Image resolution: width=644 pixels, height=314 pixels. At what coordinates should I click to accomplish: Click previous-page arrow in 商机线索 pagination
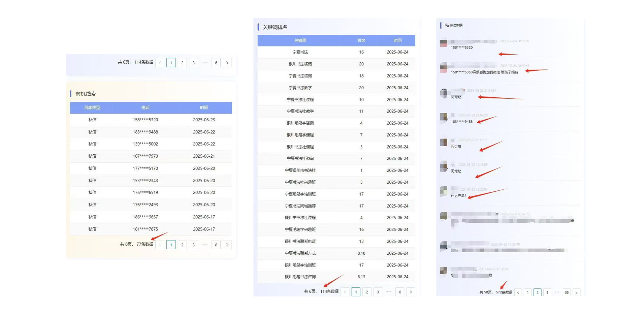coord(160,245)
